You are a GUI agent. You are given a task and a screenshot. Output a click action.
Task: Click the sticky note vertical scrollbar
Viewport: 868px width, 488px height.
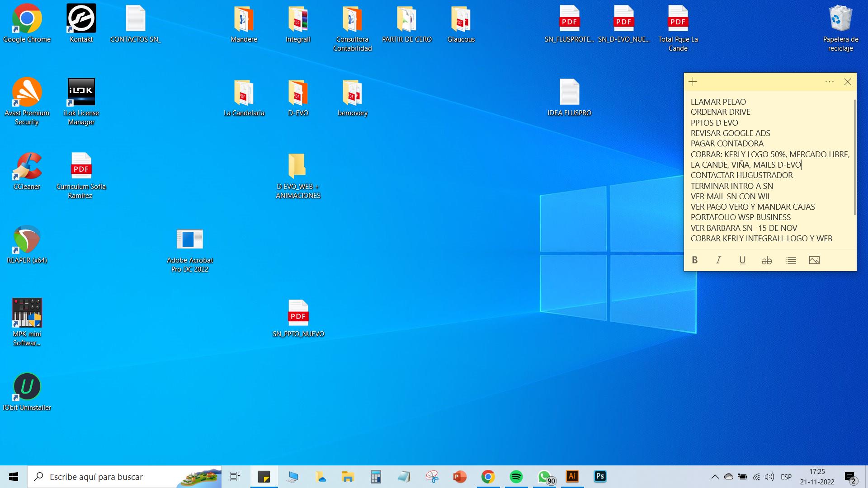pyautogui.click(x=854, y=158)
